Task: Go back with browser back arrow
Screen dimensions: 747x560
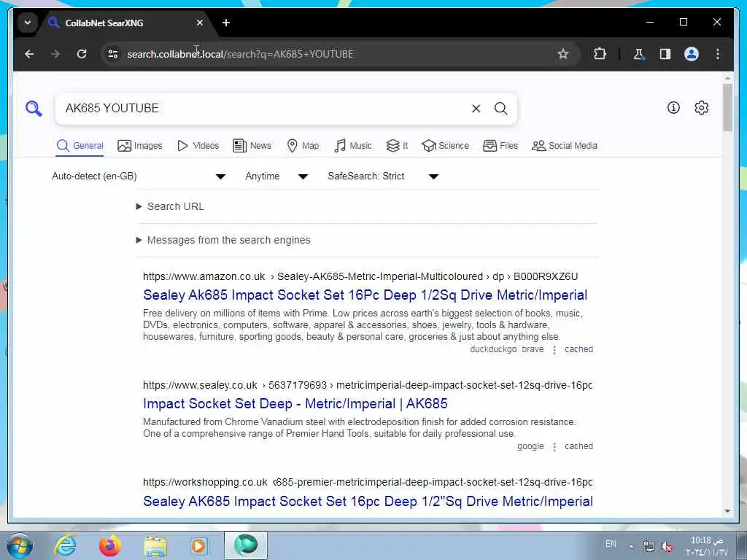Action: click(29, 54)
